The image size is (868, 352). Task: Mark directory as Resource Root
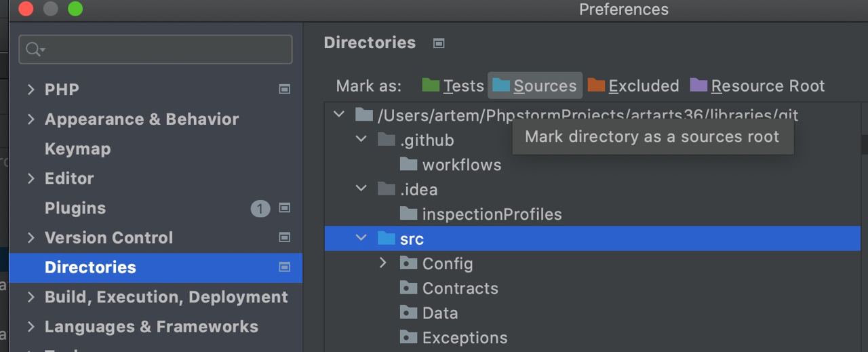(x=757, y=86)
